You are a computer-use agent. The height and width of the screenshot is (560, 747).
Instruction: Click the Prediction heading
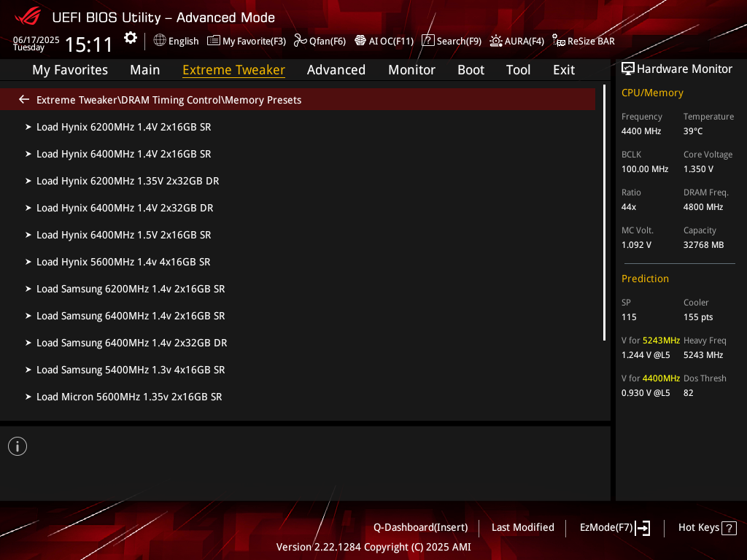[x=645, y=279]
